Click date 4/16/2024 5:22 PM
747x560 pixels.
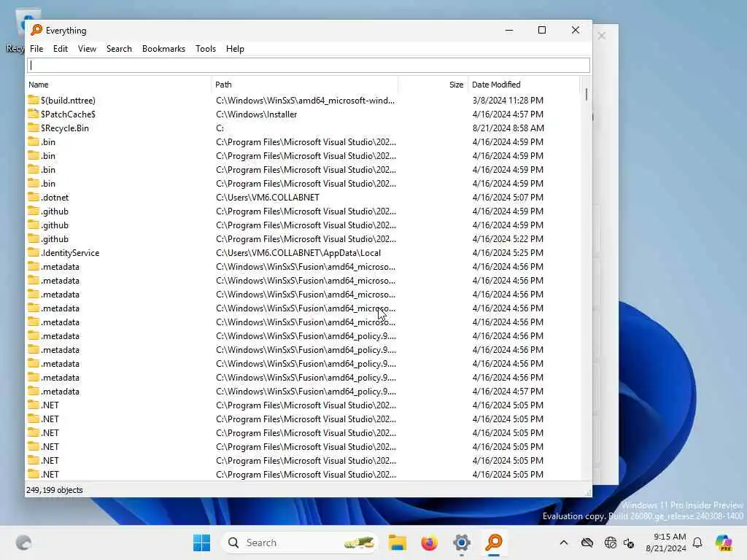(x=508, y=239)
